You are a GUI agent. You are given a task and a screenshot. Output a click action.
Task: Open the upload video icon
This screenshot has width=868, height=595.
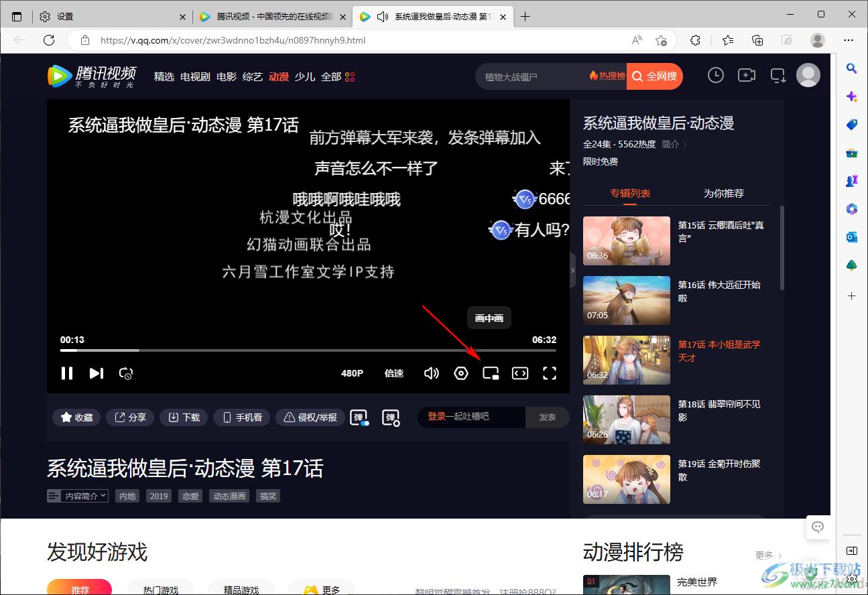[747, 75]
